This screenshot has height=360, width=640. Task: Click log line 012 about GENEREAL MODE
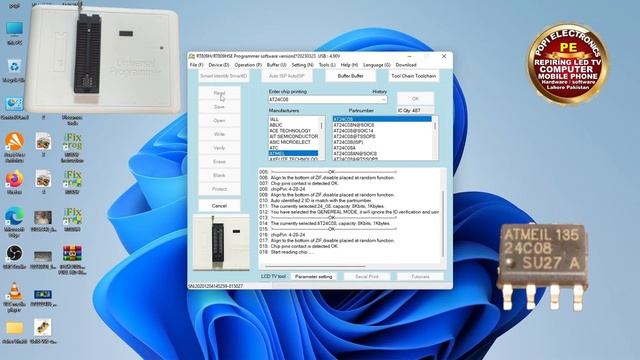pyautogui.click(x=349, y=212)
